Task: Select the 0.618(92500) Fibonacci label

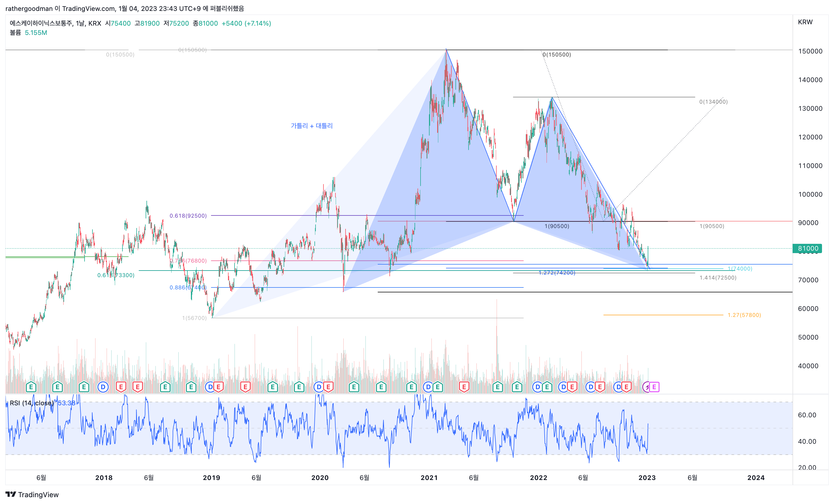Action: 188,216
